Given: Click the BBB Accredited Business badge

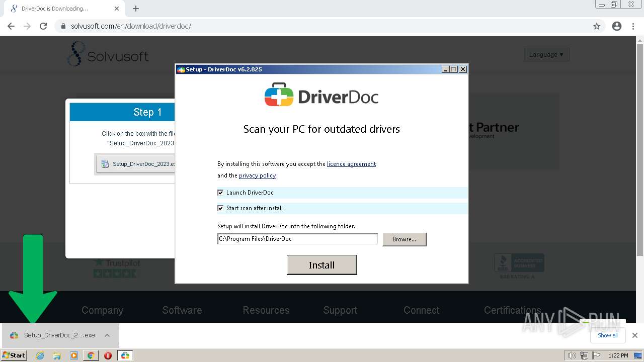Looking at the screenshot, I should 519,266.
